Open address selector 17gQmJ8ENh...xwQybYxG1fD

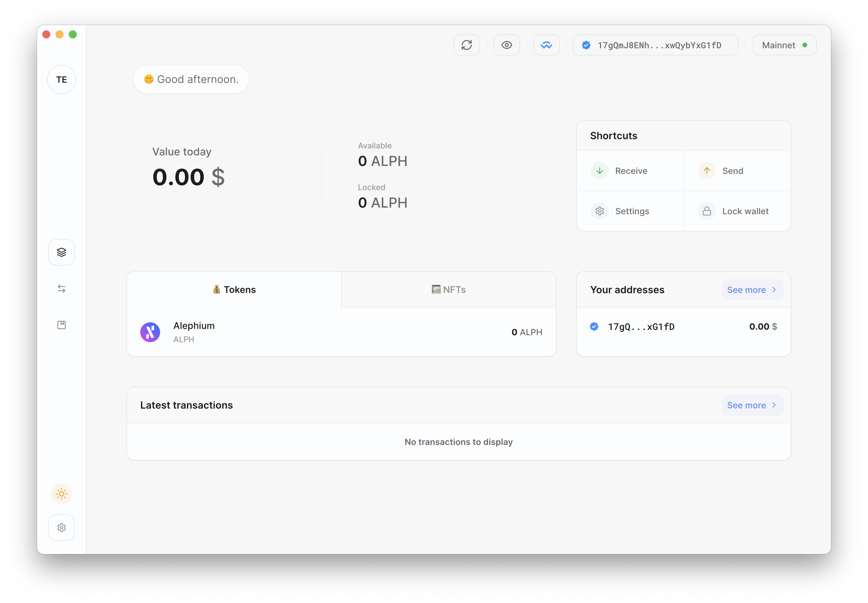[655, 45]
